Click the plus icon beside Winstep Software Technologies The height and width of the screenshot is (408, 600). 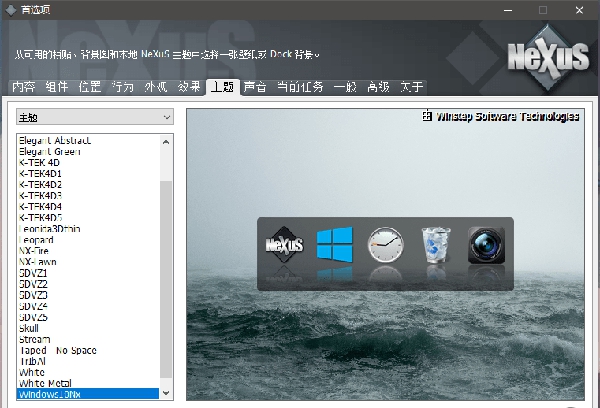pos(427,116)
